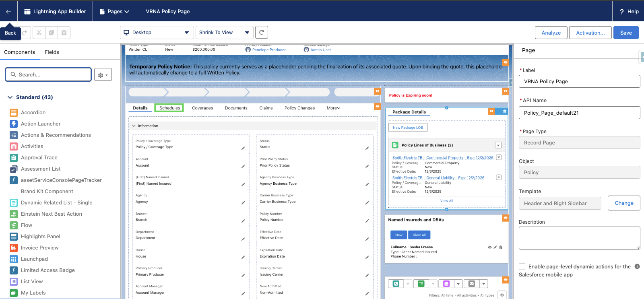The height and width of the screenshot is (299, 644).
Task: Click the pencil icon for Sasha Freese
Action: coord(495,247)
